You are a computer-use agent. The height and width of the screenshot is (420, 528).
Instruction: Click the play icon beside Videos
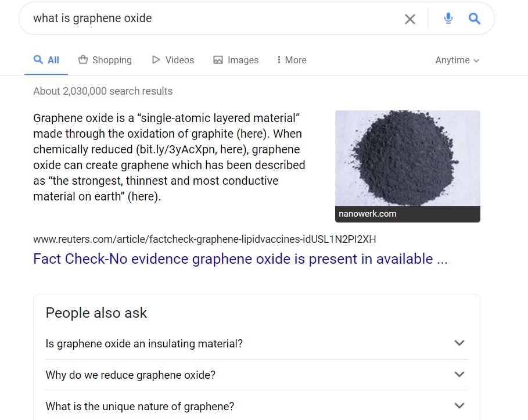tap(156, 60)
